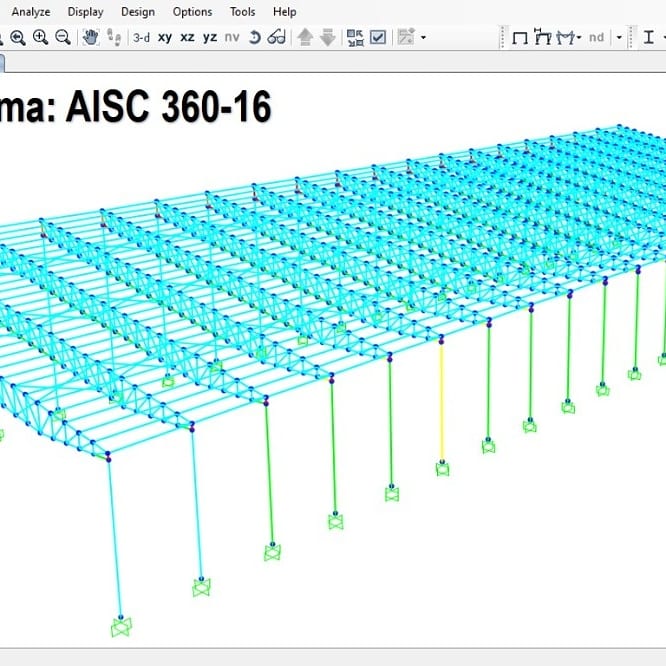Click the Show Undeformed Shape icon

[520, 38]
